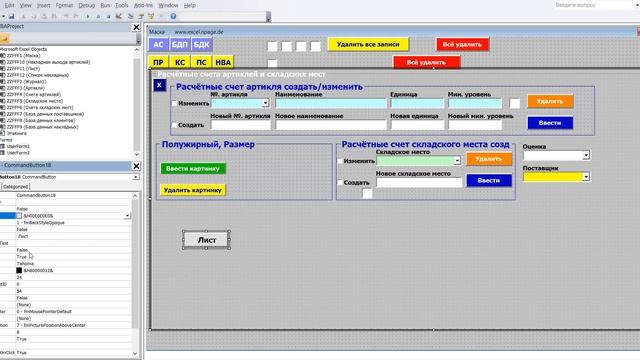The height and width of the screenshot is (360, 640).
Task: Open the Object Browser toolbar icon
Action: (x=151, y=16)
